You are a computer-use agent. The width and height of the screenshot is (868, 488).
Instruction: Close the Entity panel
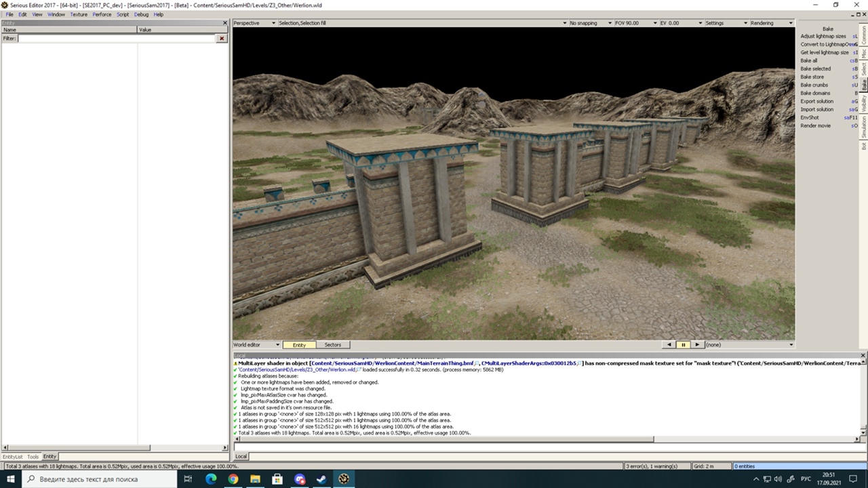[225, 23]
